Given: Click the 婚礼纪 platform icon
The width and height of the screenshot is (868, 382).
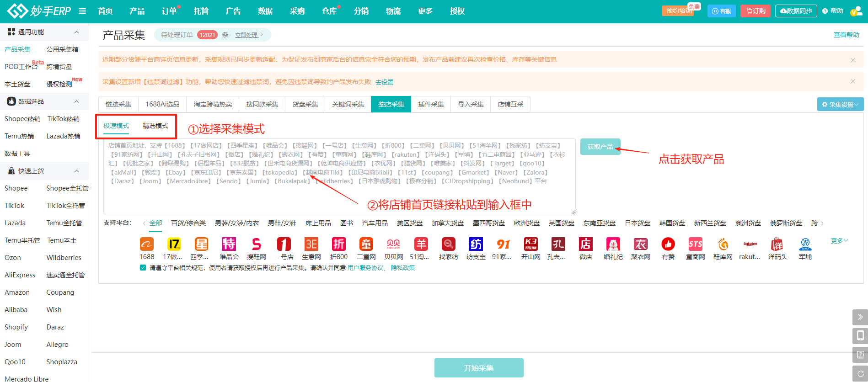Looking at the screenshot, I should point(613,244).
